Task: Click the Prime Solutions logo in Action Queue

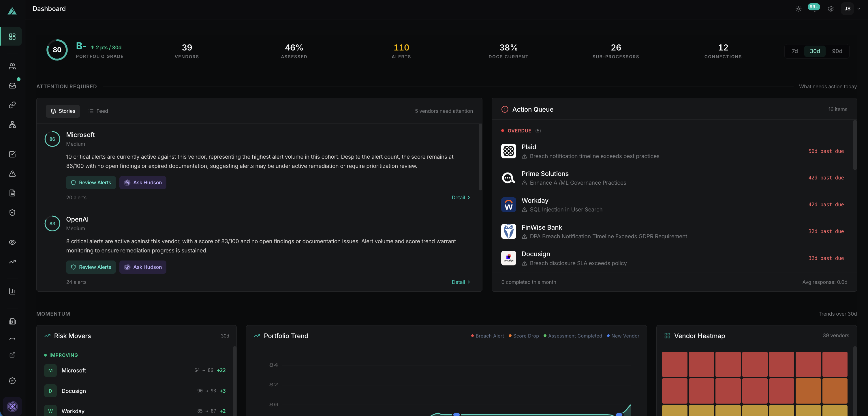Action: (x=508, y=178)
